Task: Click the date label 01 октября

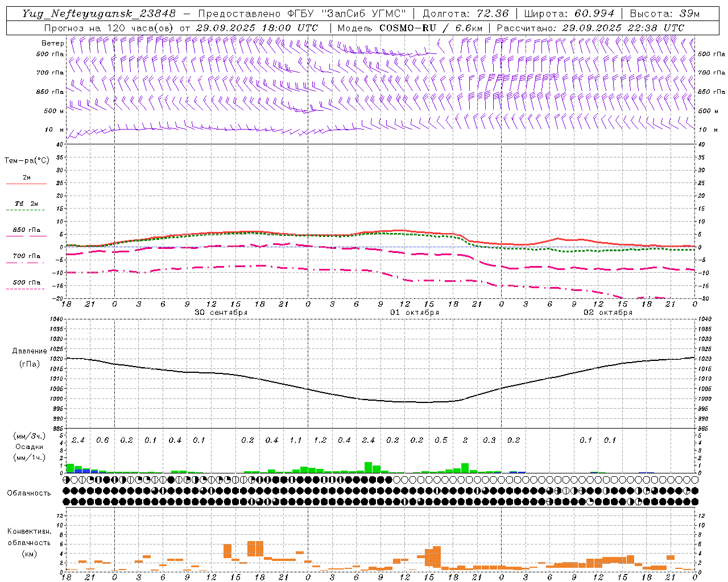Action: pyautogui.click(x=415, y=313)
